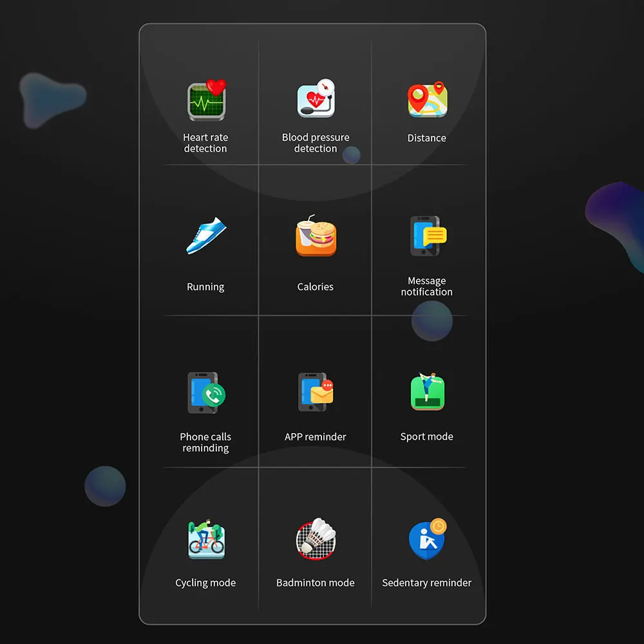Click the "Blood pressure detection" label

coord(316,143)
